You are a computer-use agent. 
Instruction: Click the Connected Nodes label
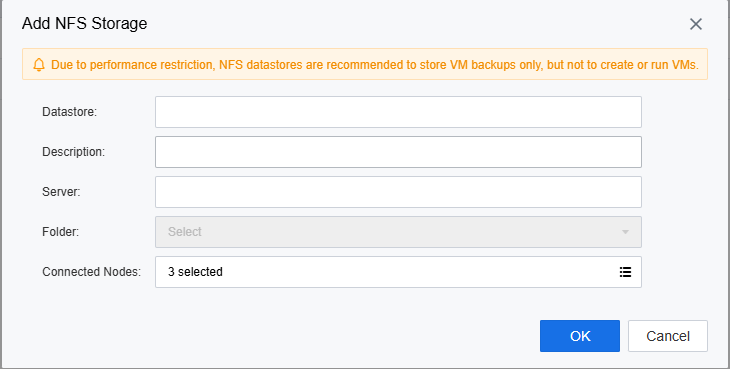click(92, 272)
